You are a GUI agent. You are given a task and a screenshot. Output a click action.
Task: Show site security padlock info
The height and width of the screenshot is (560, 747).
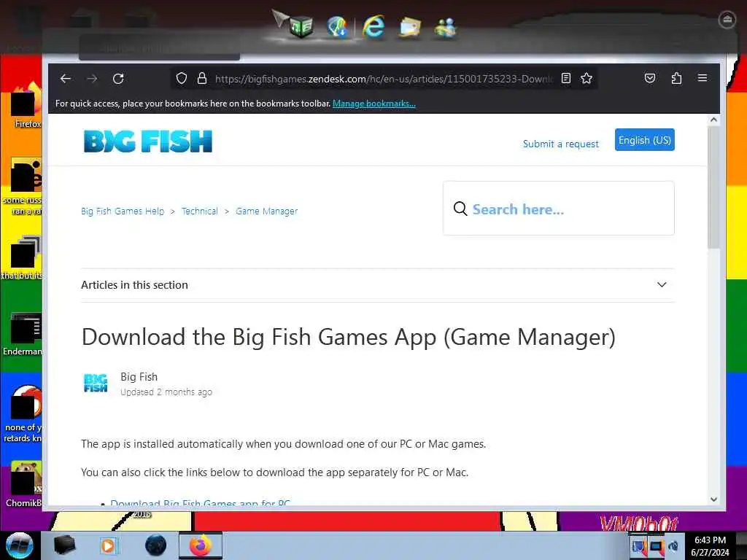[202, 78]
